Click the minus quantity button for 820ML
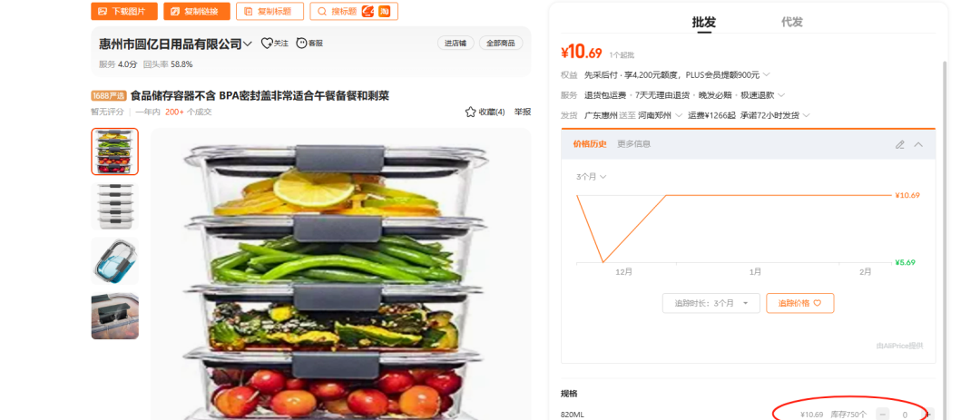Image resolution: width=980 pixels, height=420 pixels. click(x=883, y=415)
